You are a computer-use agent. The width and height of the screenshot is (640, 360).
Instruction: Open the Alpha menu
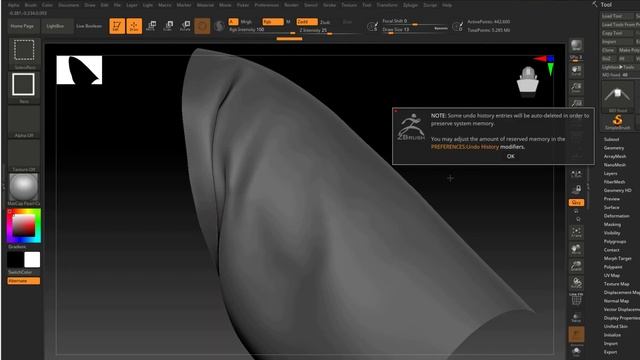[x=13, y=5]
